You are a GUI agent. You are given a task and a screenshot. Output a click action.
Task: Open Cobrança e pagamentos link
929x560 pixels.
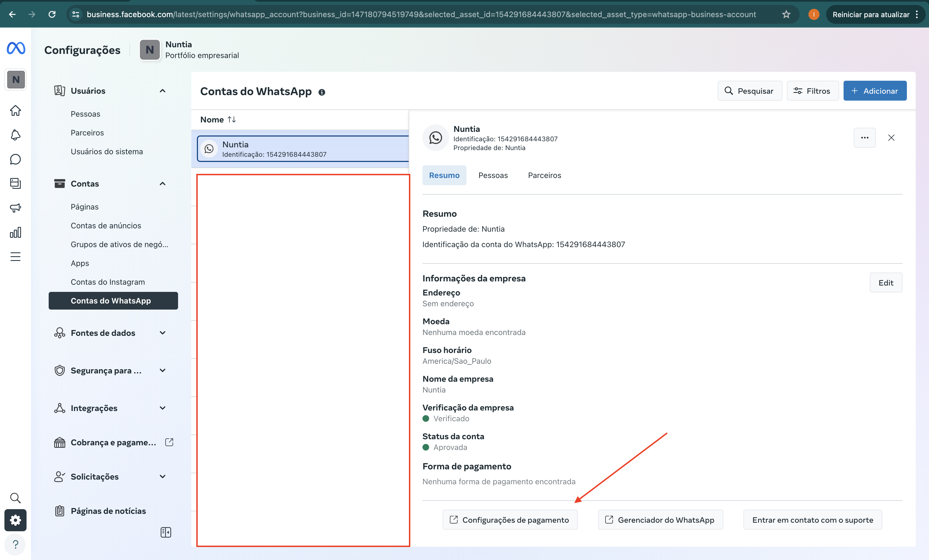113,442
